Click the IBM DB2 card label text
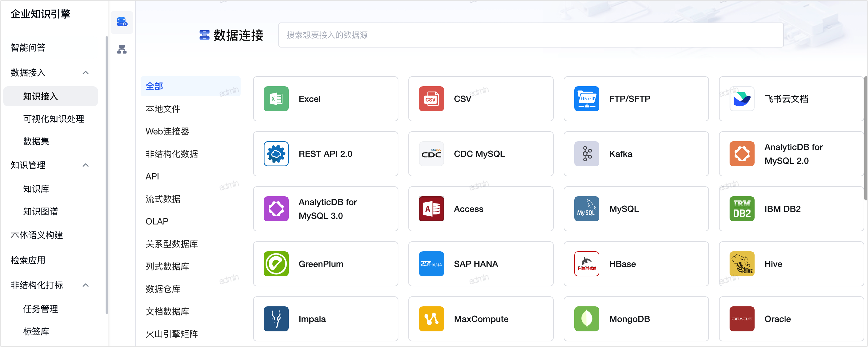 (x=782, y=209)
